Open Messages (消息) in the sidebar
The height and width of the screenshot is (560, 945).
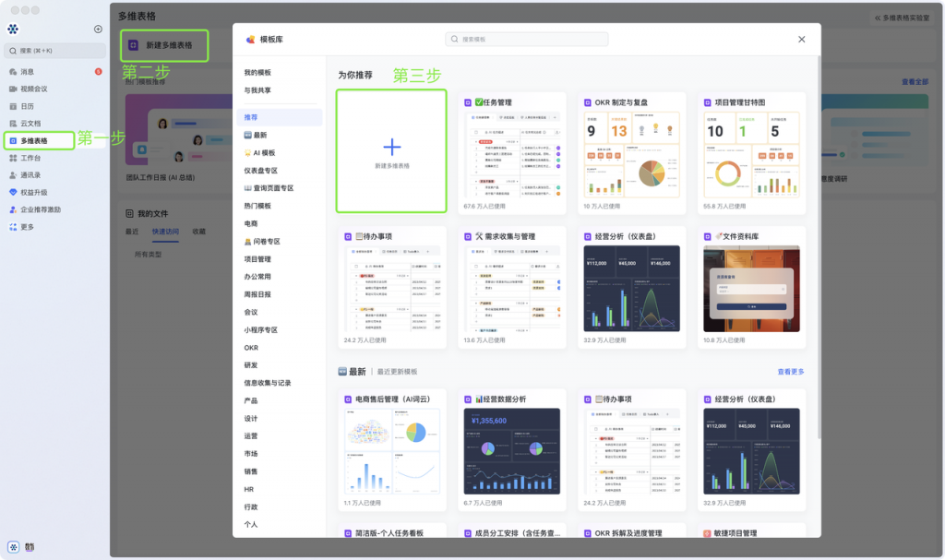[x=28, y=71]
